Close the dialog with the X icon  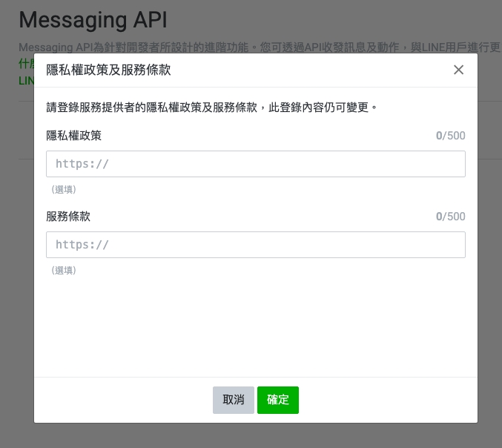click(458, 70)
